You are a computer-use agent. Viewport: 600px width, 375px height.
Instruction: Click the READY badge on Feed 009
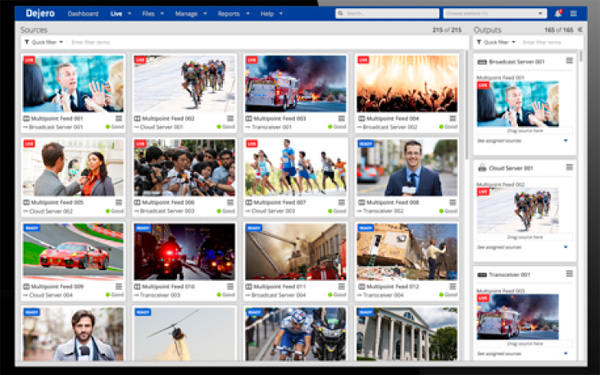(x=31, y=228)
